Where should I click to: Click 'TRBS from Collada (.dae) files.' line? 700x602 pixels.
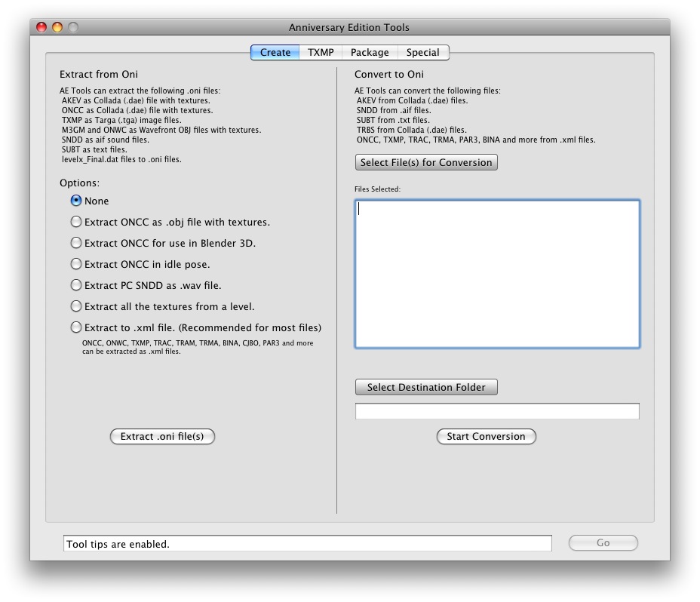click(x=412, y=130)
